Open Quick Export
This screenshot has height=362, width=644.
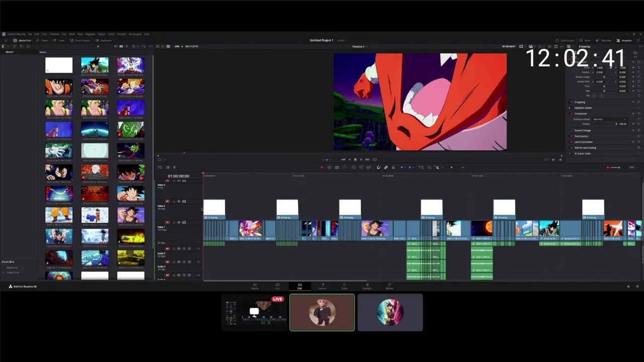coord(565,40)
